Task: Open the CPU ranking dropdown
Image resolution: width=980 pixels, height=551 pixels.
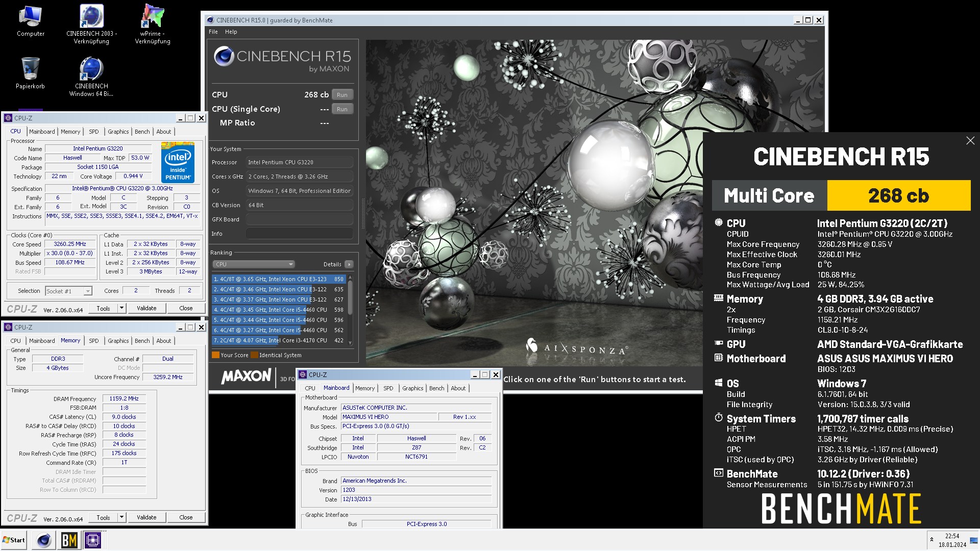Action: click(254, 264)
